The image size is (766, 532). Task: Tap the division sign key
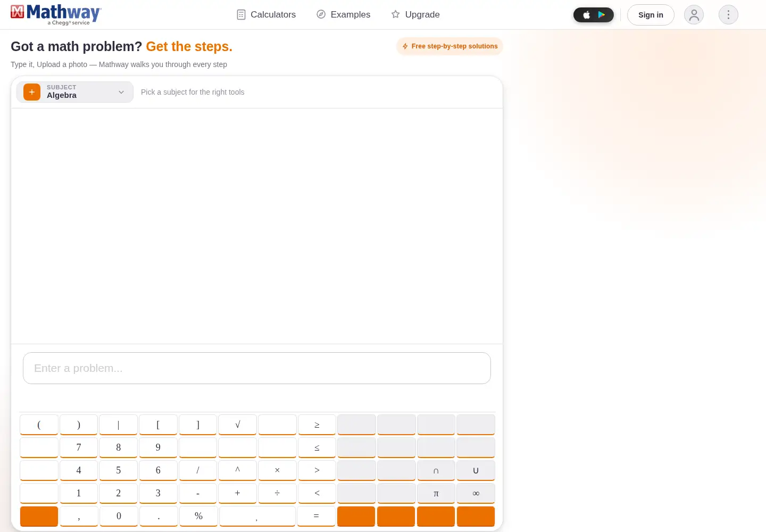click(x=277, y=493)
